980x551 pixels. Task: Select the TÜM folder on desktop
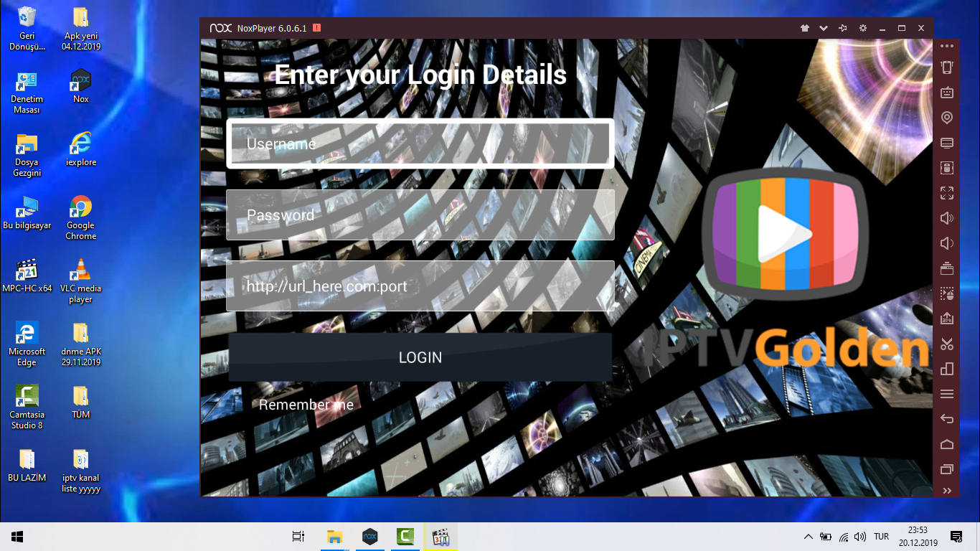point(81,403)
